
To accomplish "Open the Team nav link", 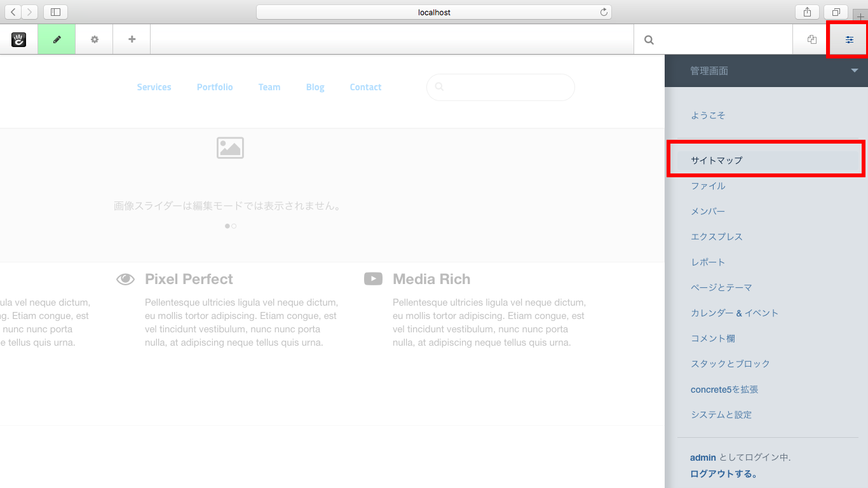I will tap(269, 87).
